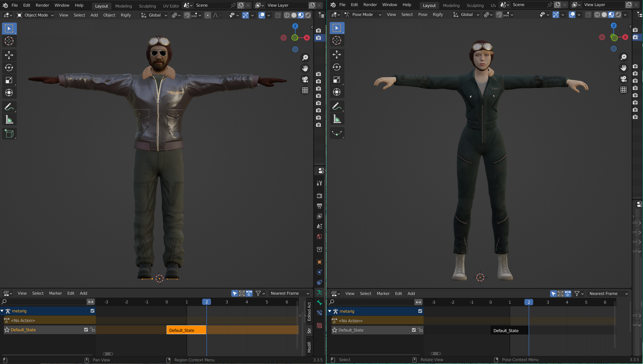Open Object Mode dropdown in left window

[35, 15]
